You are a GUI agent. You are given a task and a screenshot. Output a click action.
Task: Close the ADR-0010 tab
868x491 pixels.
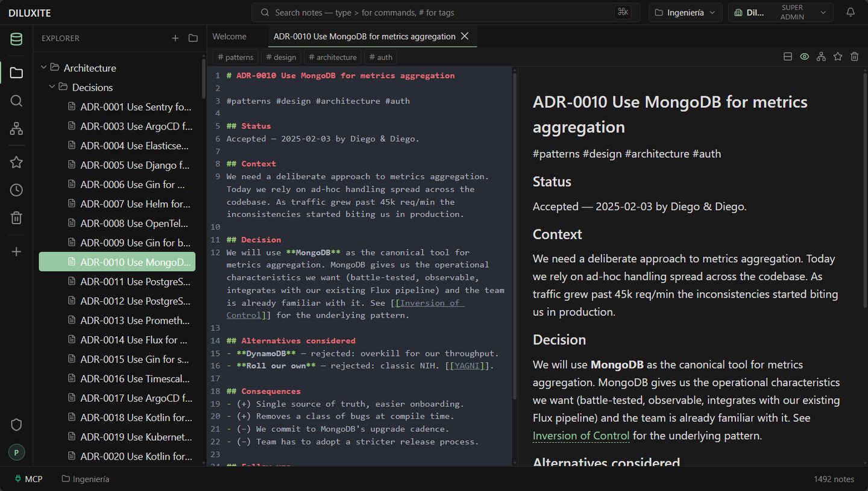(465, 36)
